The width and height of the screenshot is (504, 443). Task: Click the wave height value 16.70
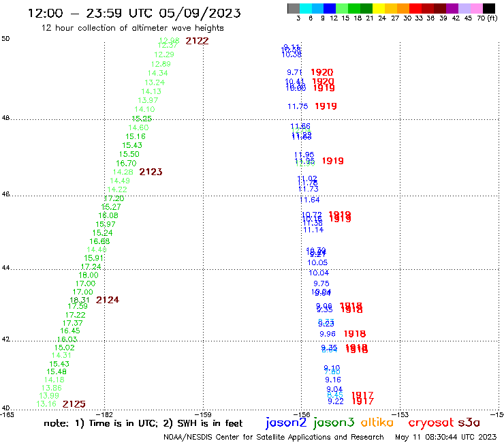point(126,163)
